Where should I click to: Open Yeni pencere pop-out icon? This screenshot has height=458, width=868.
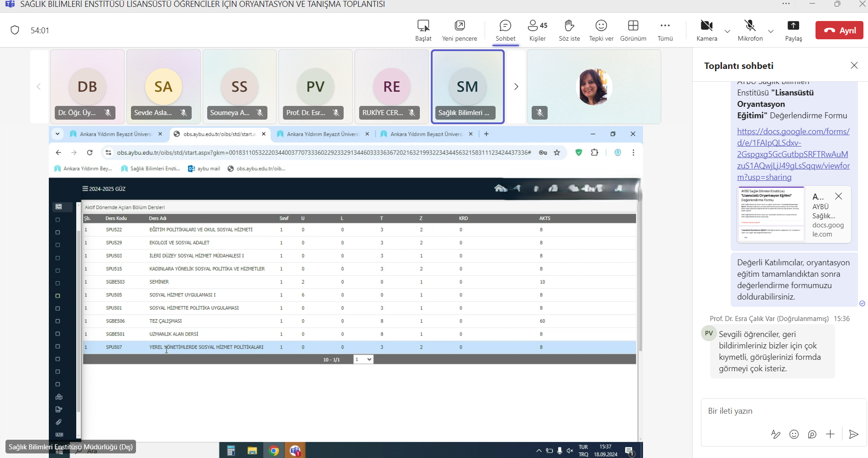click(x=460, y=26)
